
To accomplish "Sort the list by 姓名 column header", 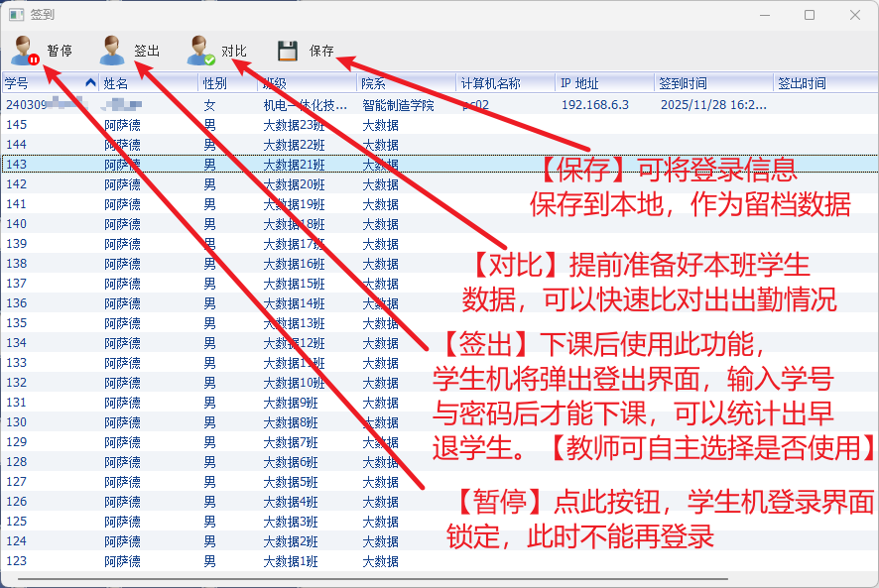I will pyautogui.click(x=147, y=83).
